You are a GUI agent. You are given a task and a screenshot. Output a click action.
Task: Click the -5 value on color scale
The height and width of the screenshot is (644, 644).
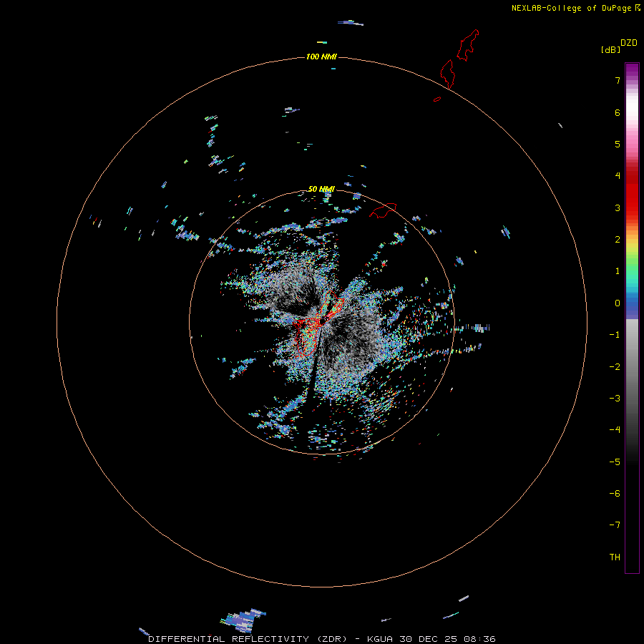pyautogui.click(x=615, y=462)
